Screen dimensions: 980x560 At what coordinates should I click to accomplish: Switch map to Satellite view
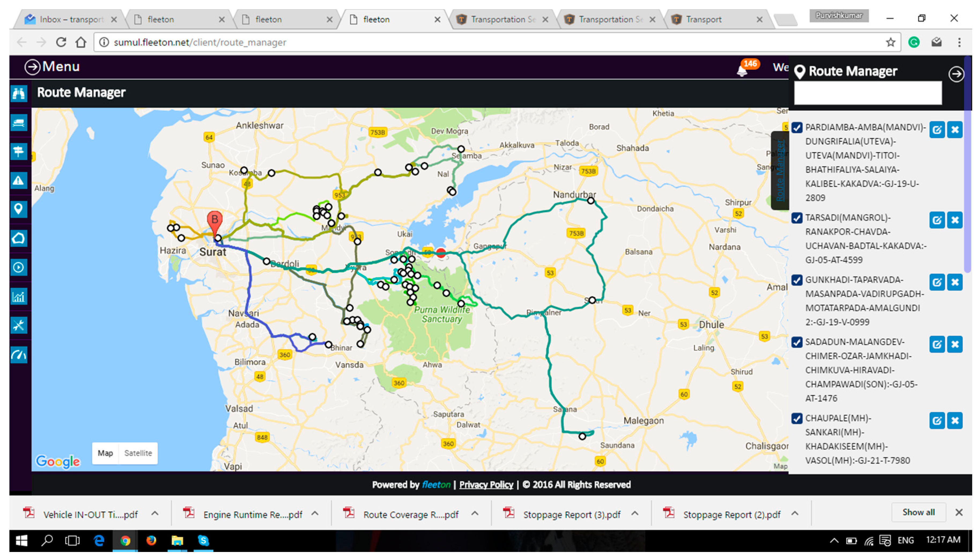pyautogui.click(x=138, y=453)
